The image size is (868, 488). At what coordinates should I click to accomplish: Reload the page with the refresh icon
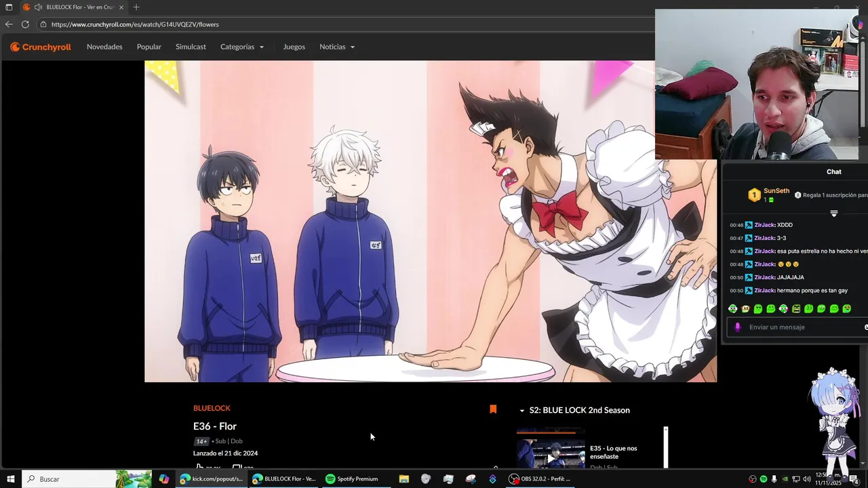coord(25,24)
